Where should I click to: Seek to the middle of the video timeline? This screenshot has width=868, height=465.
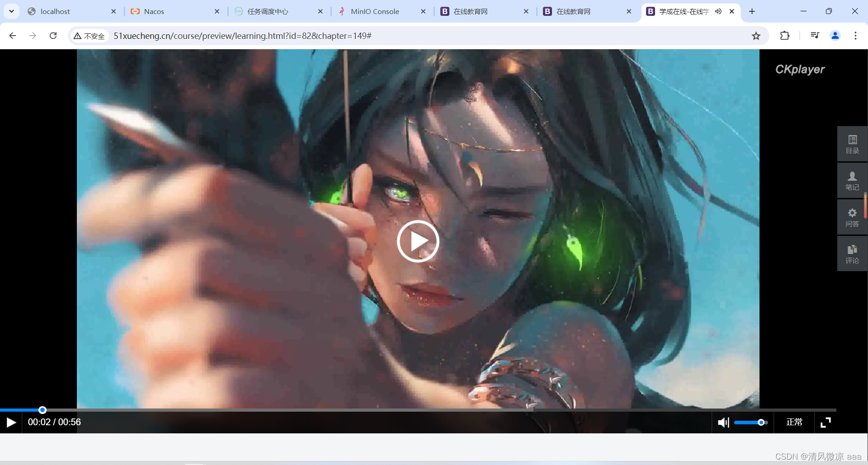click(418, 410)
